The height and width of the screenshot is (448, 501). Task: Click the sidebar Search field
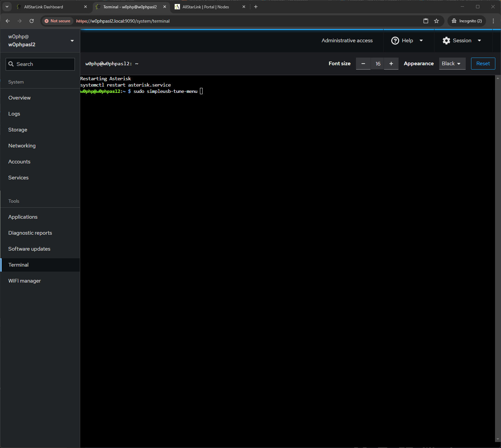pyautogui.click(x=40, y=64)
